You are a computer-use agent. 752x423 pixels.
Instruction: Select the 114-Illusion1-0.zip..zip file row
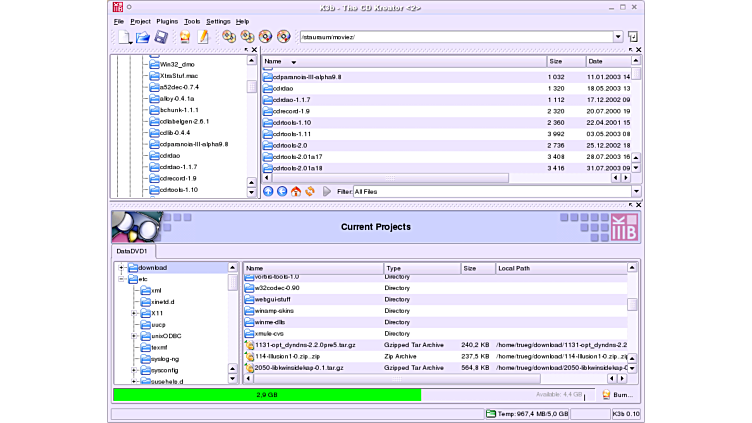click(435, 356)
